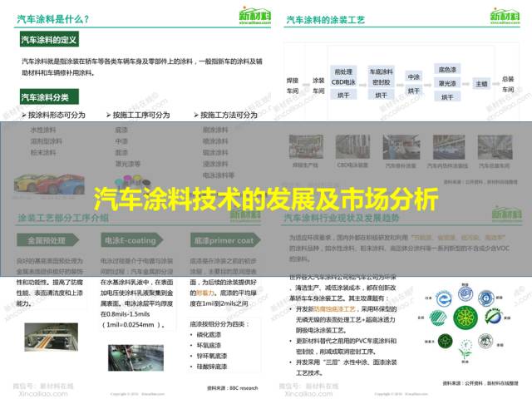The height and width of the screenshot is (399, 532).
Task: Select the heading 汽车涂料的涂装工艺
Action: point(326,20)
